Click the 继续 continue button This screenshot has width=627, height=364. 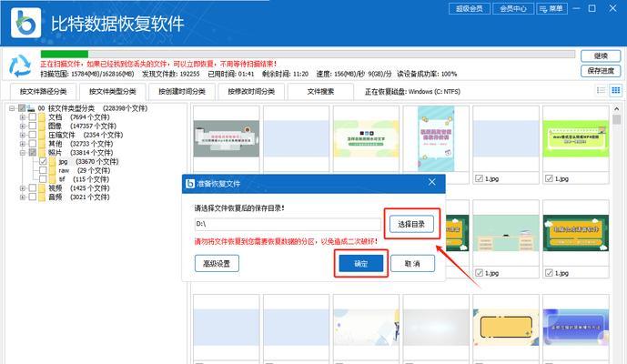tap(601, 56)
